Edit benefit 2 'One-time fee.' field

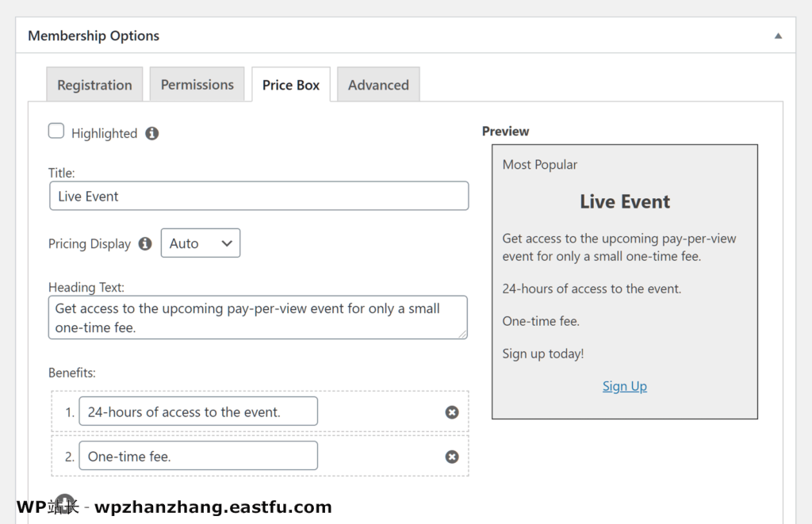tap(198, 456)
